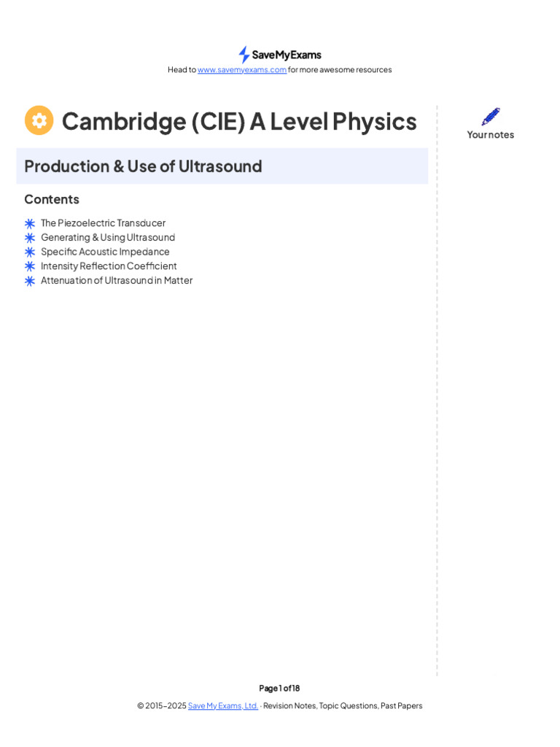Choose Attenuation of Ultrasound in Matter
Screen dimensions: 560x747
[117, 280]
